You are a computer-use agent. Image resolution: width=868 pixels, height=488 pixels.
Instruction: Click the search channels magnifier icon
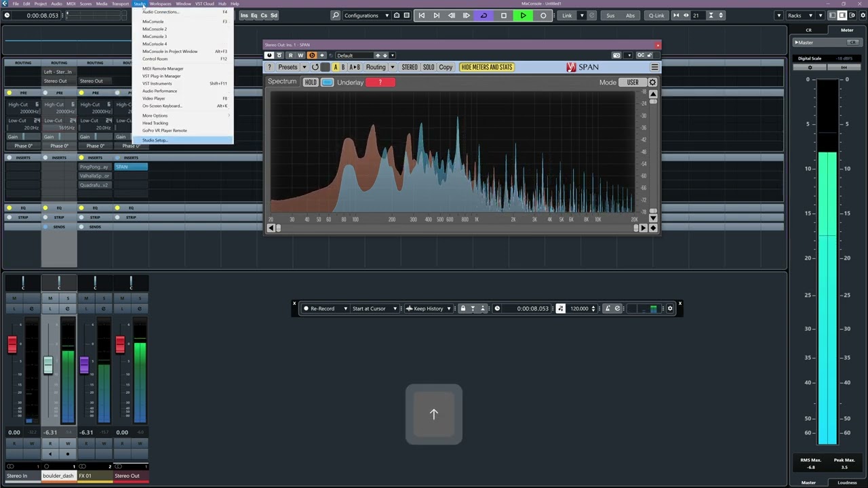coord(336,15)
